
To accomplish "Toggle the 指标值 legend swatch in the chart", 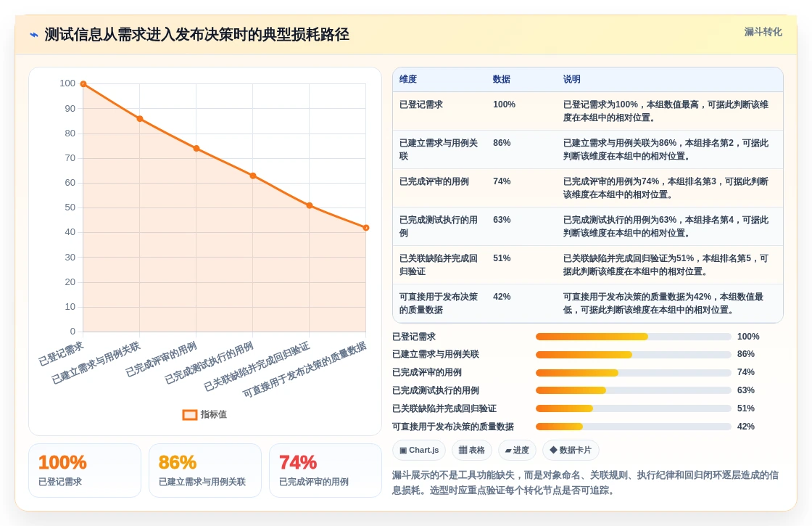I will pyautogui.click(x=189, y=414).
